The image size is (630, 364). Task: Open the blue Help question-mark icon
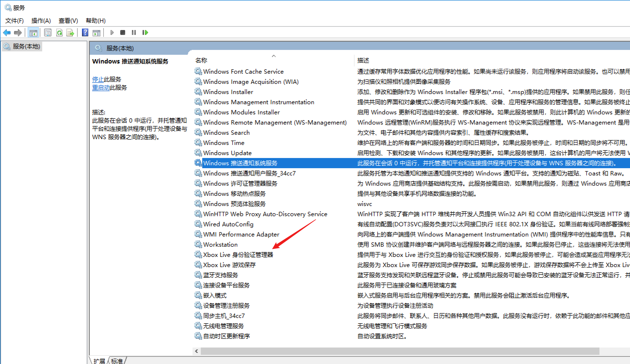click(x=85, y=32)
